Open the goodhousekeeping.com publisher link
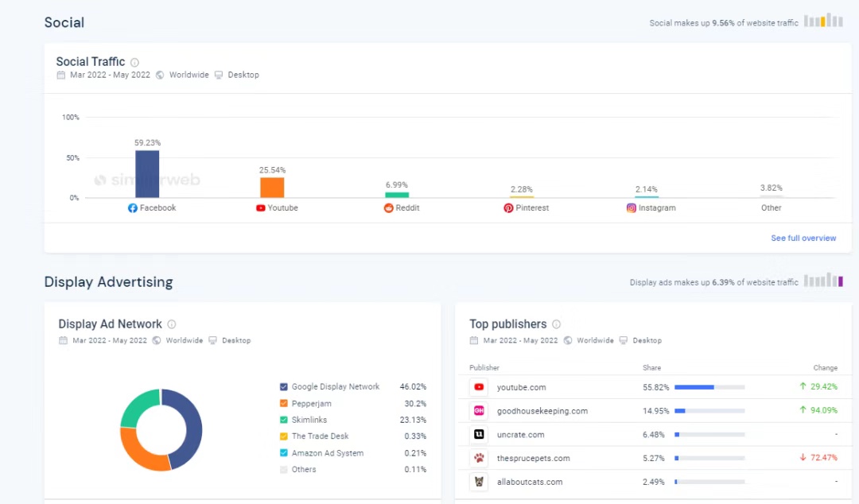 542,411
